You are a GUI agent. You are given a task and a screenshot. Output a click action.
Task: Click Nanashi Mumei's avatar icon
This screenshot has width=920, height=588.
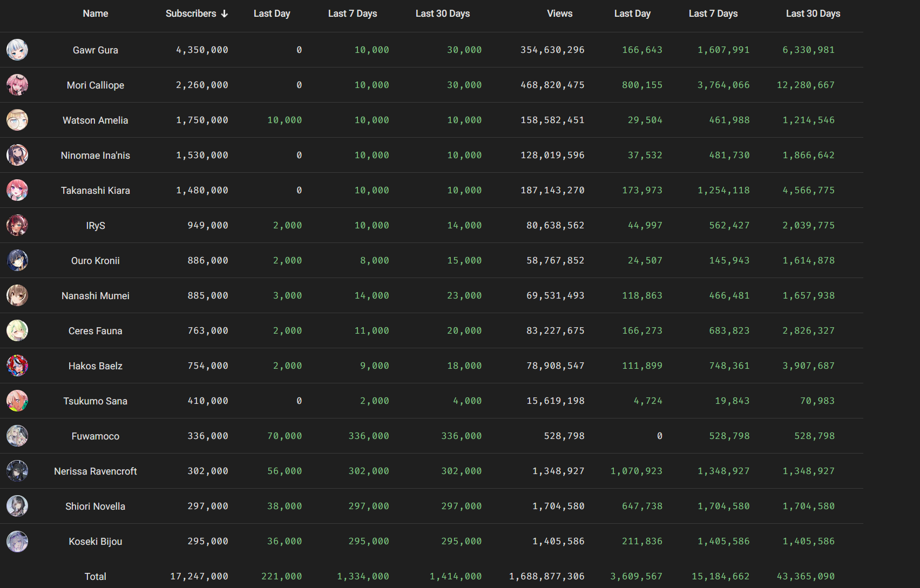click(17, 295)
